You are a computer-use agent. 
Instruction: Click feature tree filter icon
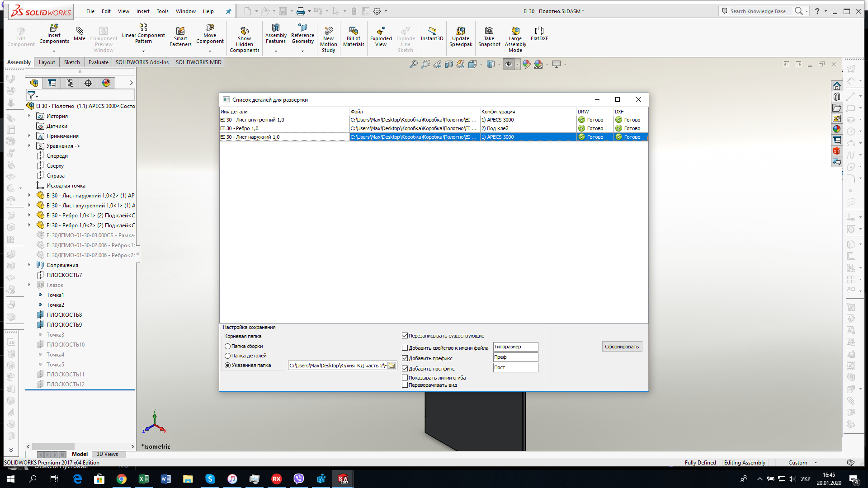click(x=32, y=95)
